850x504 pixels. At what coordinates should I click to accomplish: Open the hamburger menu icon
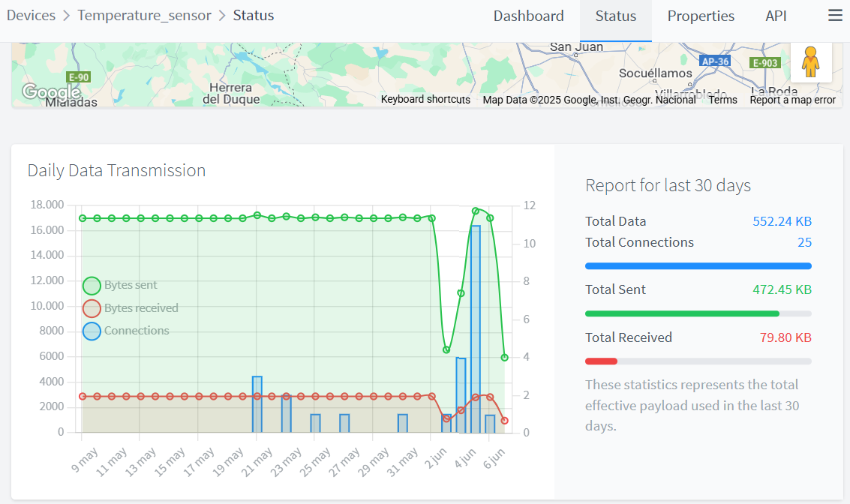835,16
